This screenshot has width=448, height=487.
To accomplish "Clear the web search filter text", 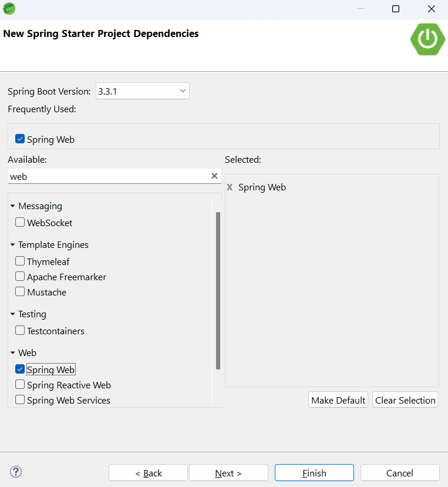I will 214,176.
